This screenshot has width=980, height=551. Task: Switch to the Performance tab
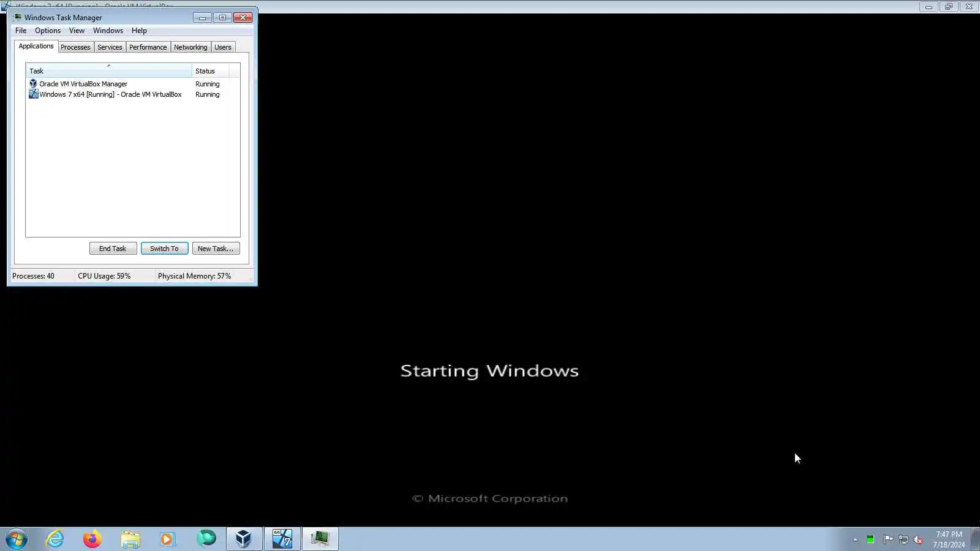[148, 47]
